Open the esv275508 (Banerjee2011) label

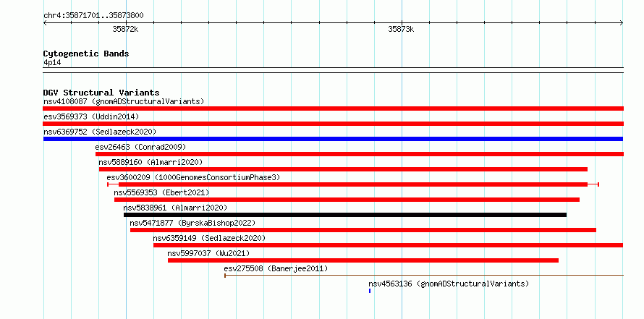276,268
